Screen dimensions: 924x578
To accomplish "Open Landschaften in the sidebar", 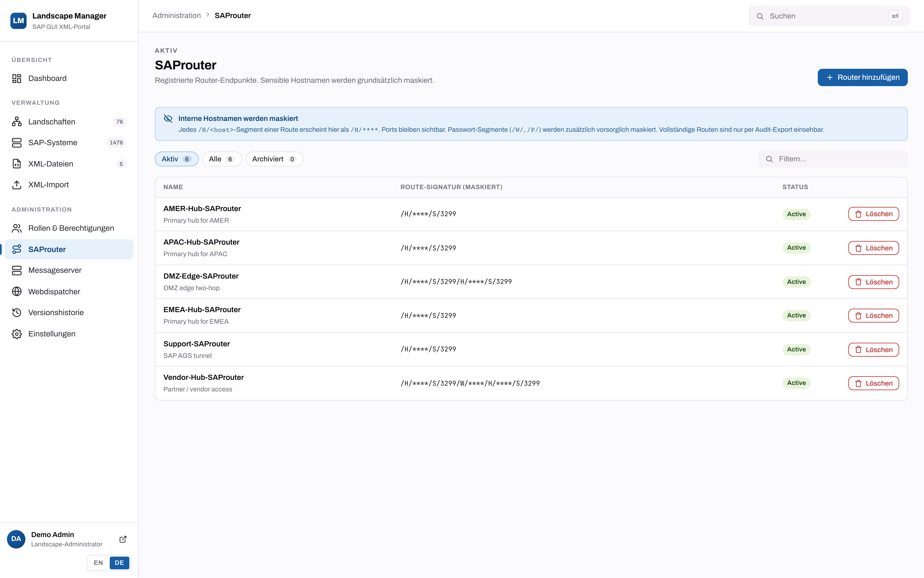I will tap(69, 122).
